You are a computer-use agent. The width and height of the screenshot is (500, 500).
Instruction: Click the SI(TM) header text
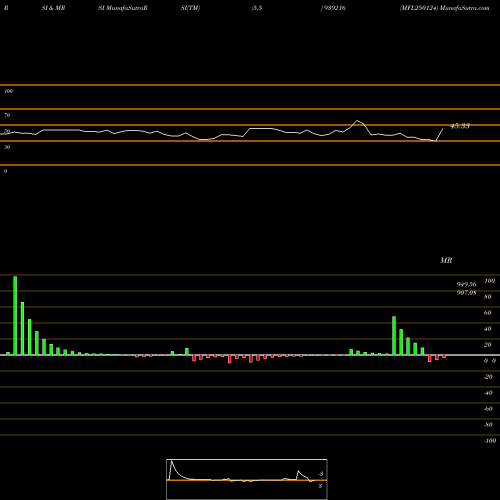tap(190, 8)
